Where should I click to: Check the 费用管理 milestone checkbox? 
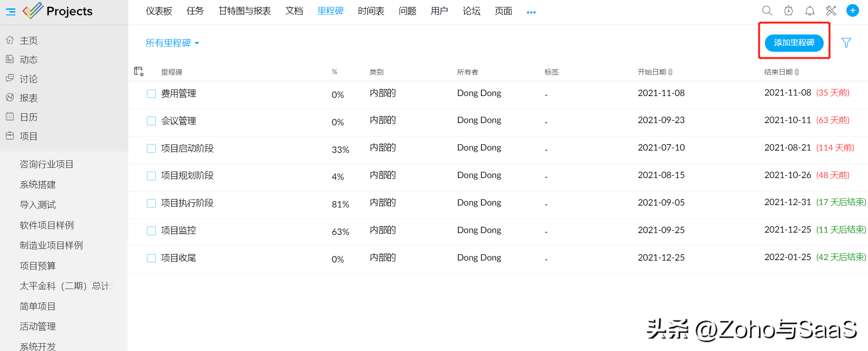click(x=151, y=94)
